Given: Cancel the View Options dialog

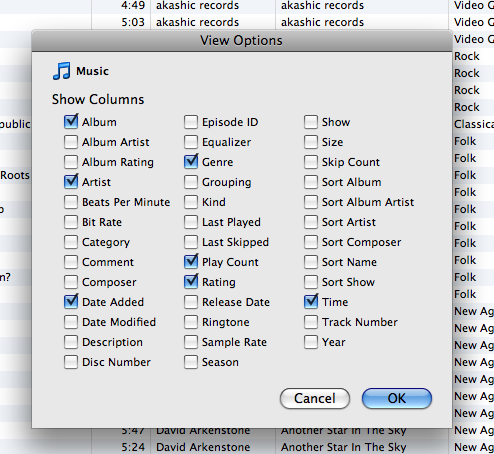Looking at the screenshot, I should coord(315,398).
